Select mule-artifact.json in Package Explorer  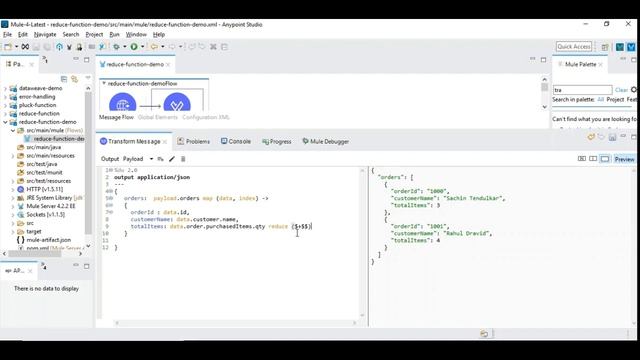click(x=49, y=240)
